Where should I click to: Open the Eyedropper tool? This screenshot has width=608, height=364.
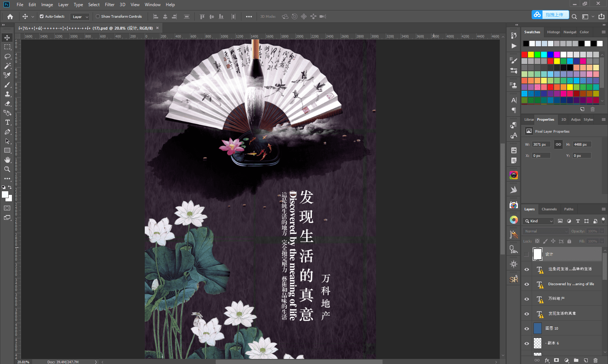[7, 75]
